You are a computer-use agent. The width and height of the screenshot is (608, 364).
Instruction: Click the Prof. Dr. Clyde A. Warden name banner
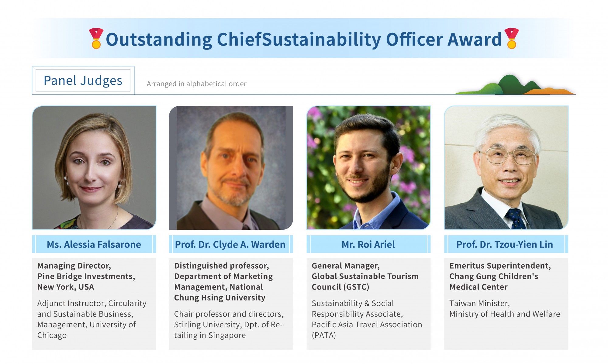pyautogui.click(x=231, y=244)
